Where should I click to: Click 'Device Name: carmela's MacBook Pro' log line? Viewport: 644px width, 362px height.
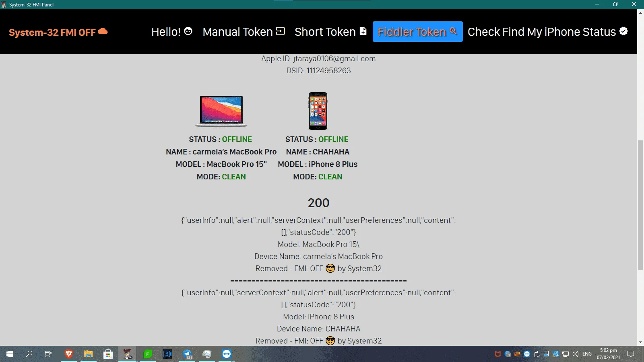pyautogui.click(x=318, y=256)
